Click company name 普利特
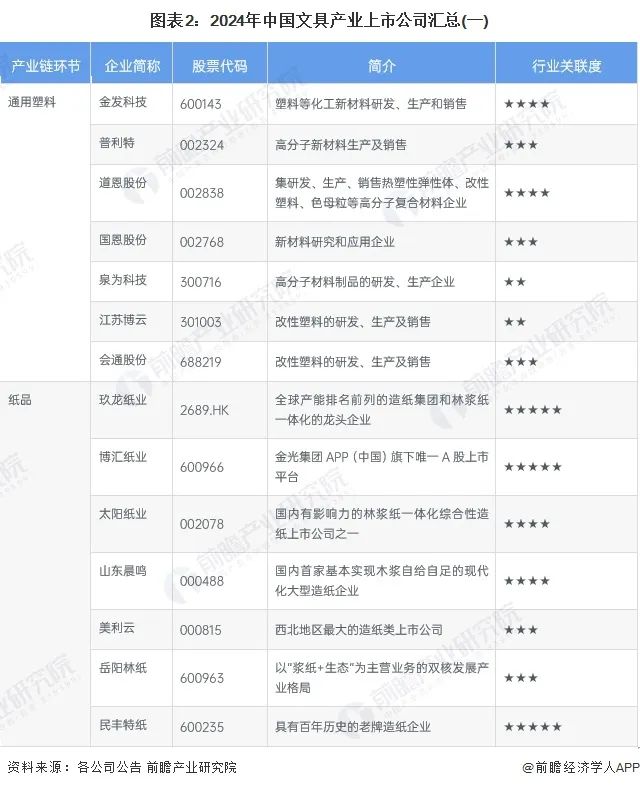The height and width of the screenshot is (788, 640). point(117,143)
